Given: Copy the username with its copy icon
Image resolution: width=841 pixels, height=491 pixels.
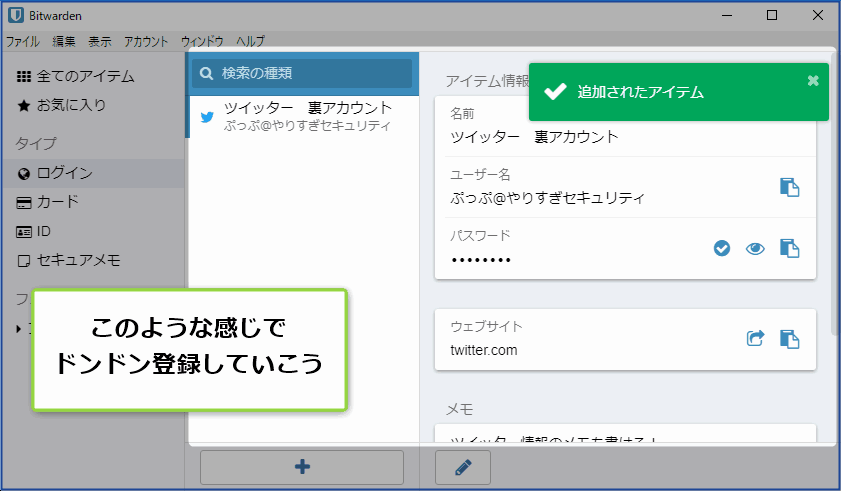Looking at the screenshot, I should [x=789, y=187].
